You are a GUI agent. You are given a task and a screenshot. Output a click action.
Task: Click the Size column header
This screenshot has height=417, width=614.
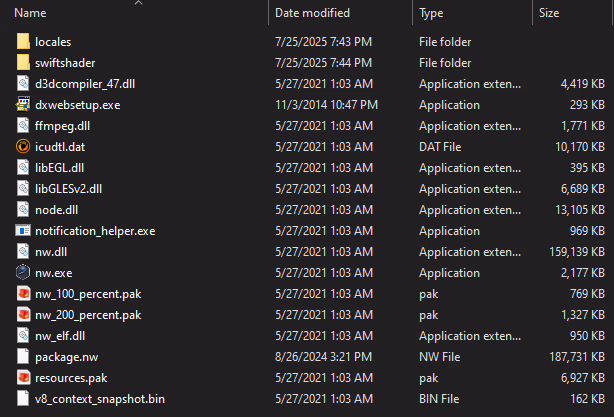click(x=549, y=14)
